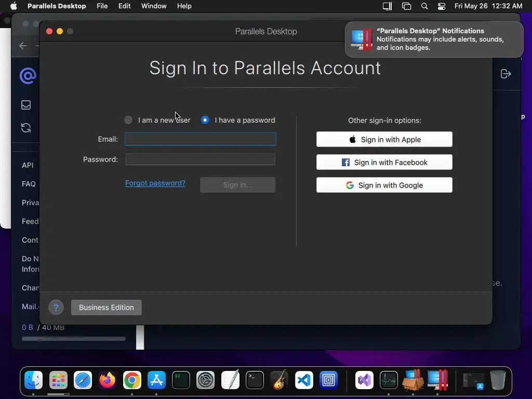Open Parallels Desktop from the Dock
This screenshot has width=532, height=399.
point(437,380)
